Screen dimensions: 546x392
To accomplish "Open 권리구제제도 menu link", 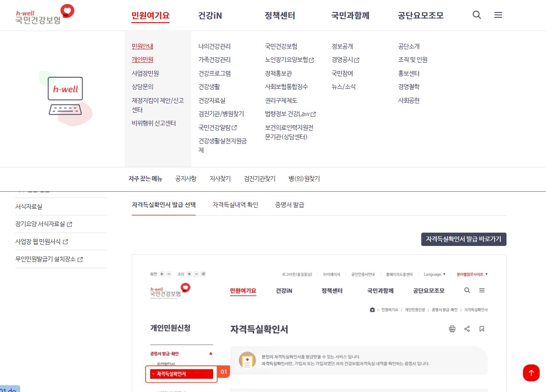I will coord(281,100).
